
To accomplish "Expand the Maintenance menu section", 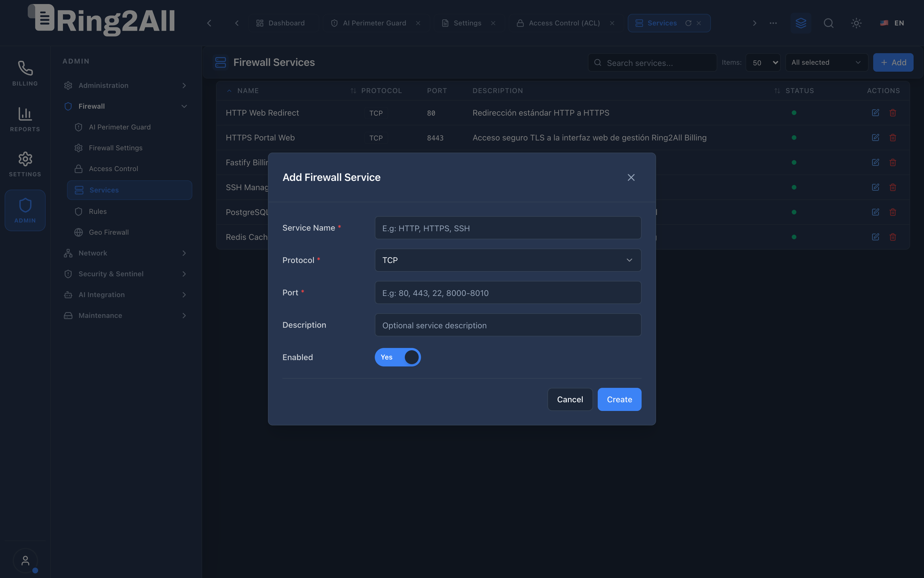I will click(x=126, y=315).
